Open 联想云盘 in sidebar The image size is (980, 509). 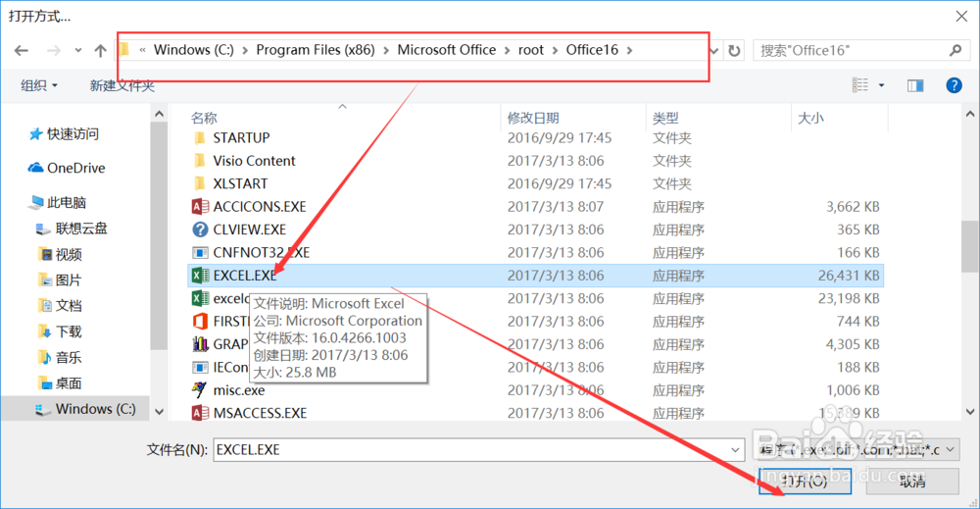click(72, 229)
